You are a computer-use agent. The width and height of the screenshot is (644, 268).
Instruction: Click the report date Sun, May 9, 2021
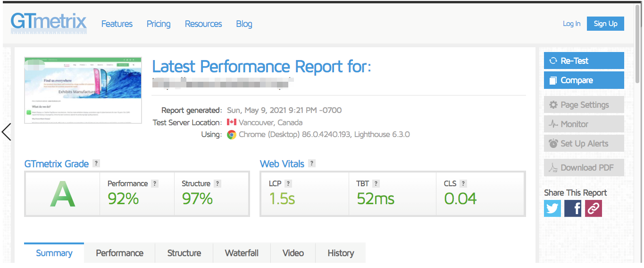tap(284, 110)
